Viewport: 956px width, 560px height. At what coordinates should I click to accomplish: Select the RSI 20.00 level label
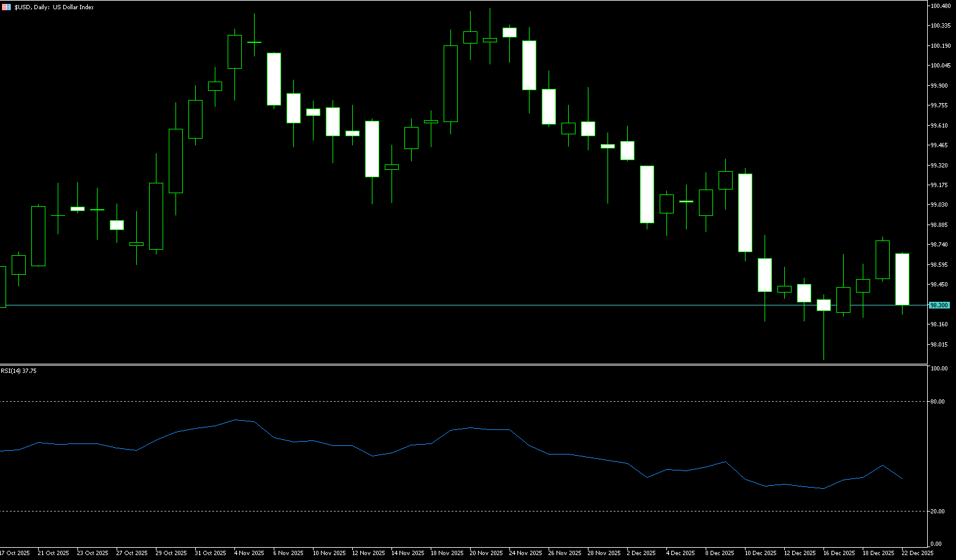coord(937,512)
